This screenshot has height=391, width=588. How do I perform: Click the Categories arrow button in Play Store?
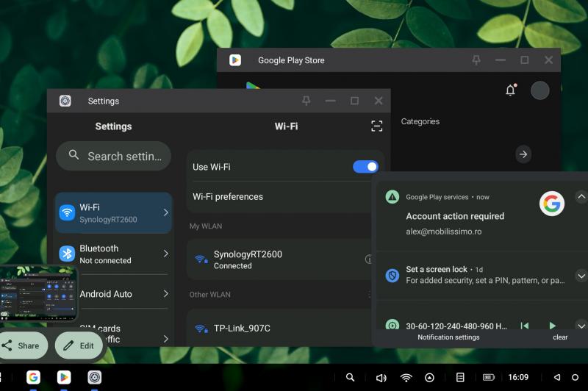[523, 154]
